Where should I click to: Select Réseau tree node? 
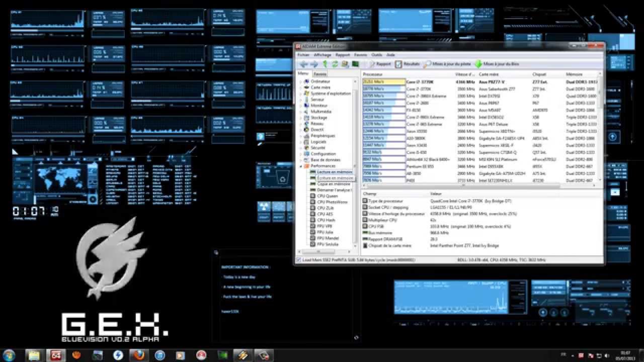[x=317, y=124]
